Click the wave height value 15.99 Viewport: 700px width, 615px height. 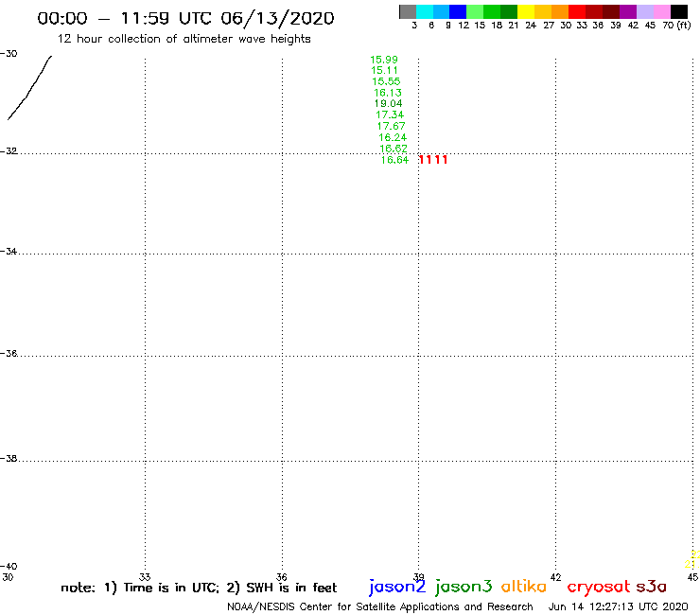click(384, 60)
